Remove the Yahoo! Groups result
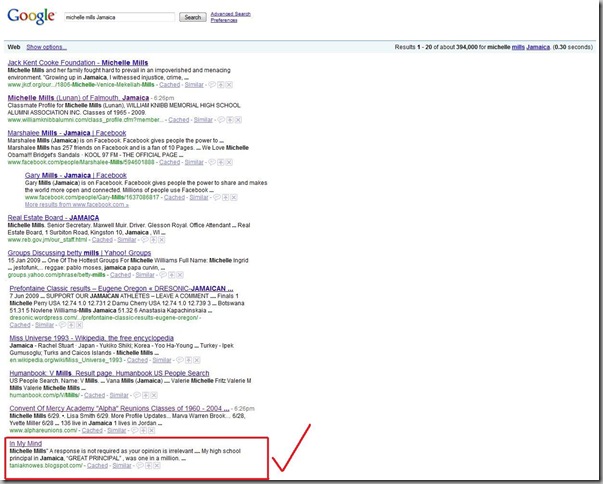 [x=180, y=275]
